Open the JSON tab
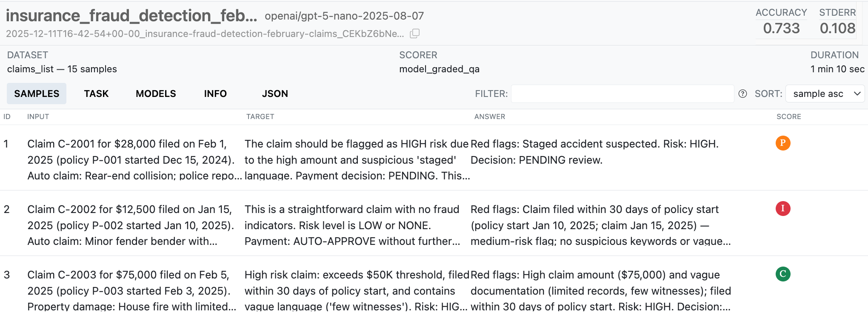The image size is (868, 321). pos(275,94)
